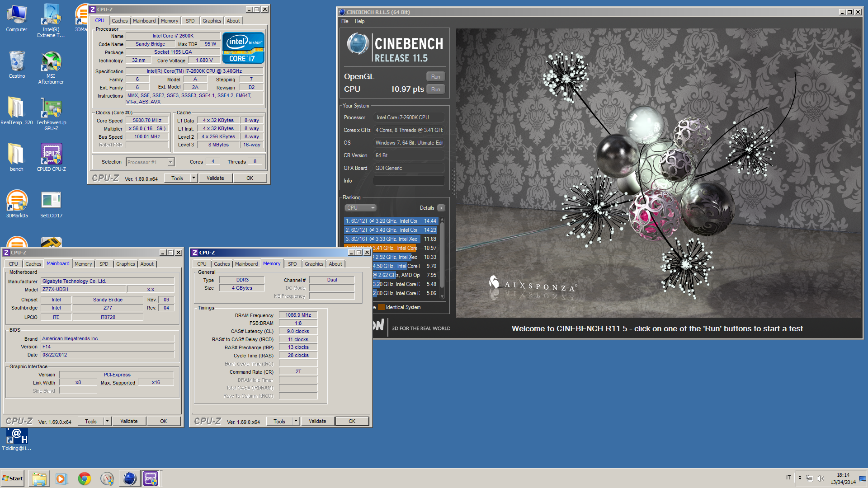Open Google Chrome from taskbar
The height and width of the screenshot is (488, 868).
(x=84, y=479)
